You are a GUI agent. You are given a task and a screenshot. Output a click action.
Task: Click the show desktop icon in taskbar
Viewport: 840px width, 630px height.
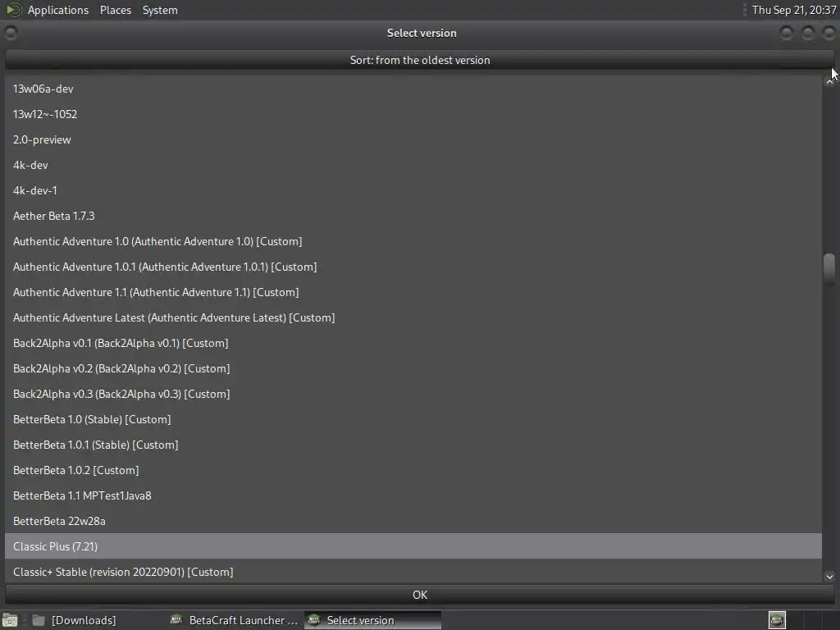(10, 620)
